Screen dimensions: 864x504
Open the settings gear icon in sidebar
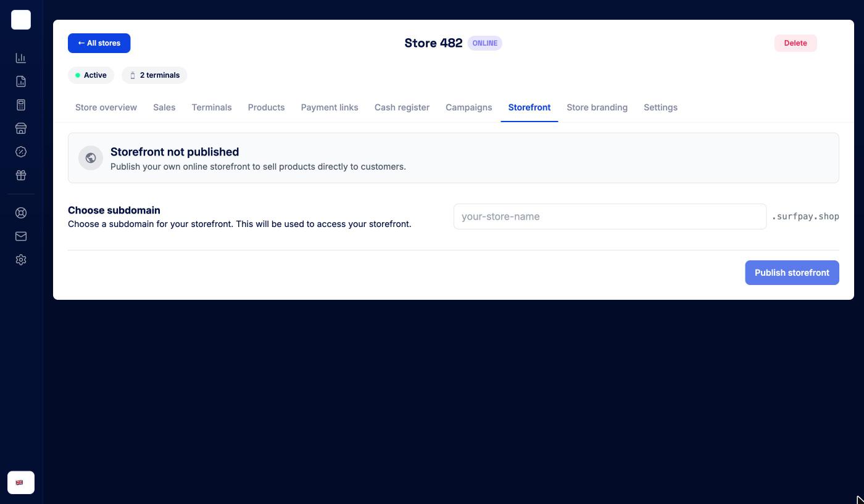click(x=21, y=260)
